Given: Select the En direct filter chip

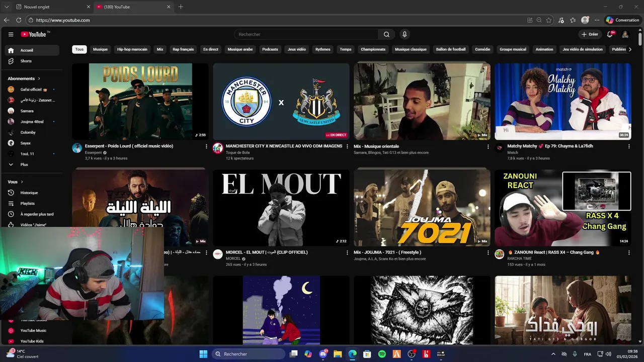Looking at the screenshot, I should pos(211,49).
